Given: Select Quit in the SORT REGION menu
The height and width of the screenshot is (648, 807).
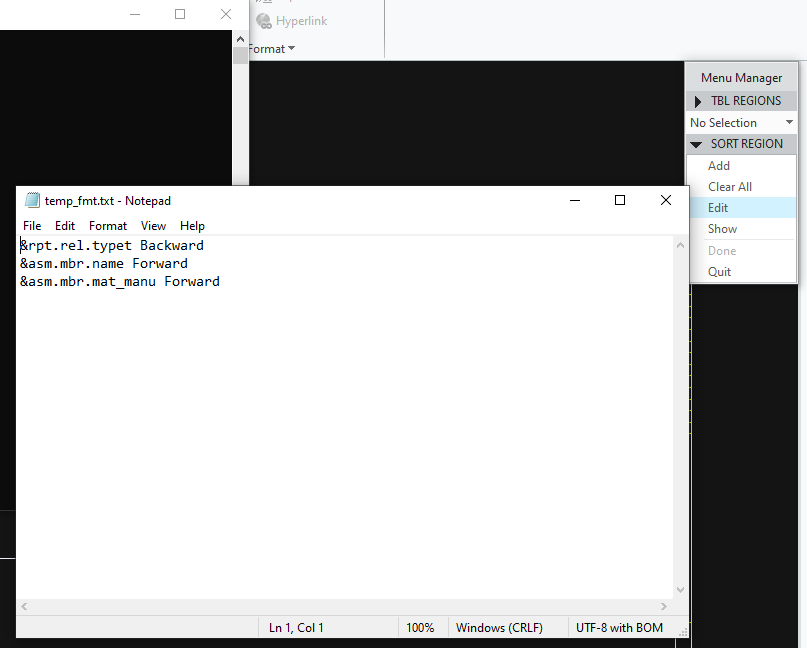Looking at the screenshot, I should 718,271.
